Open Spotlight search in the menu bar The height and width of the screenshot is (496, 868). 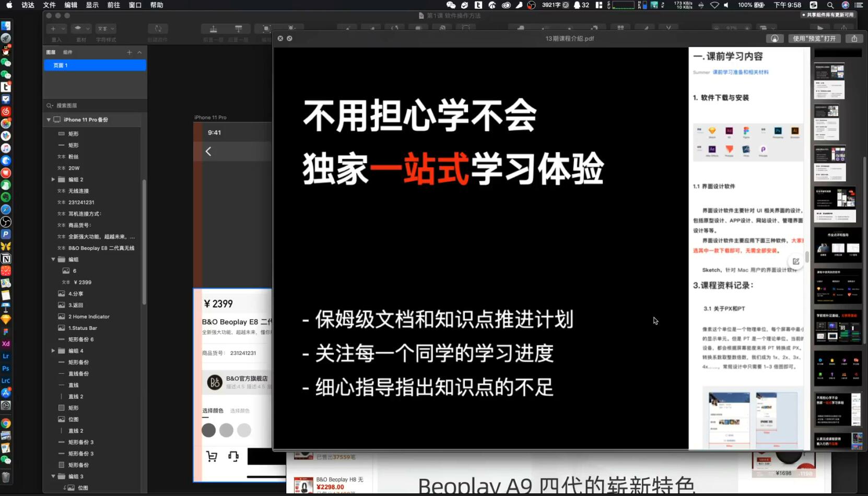click(830, 5)
